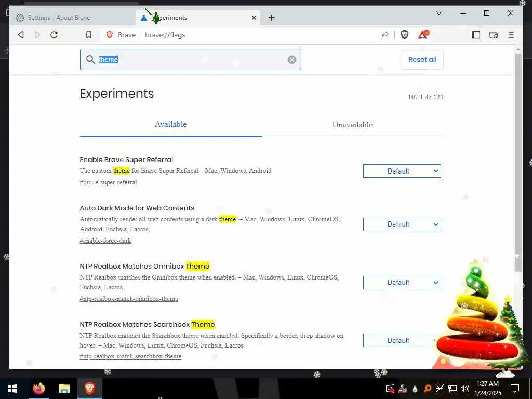Open the tab search chevron
Image resolution: width=532 pixels, height=399 pixels.
(x=438, y=13)
